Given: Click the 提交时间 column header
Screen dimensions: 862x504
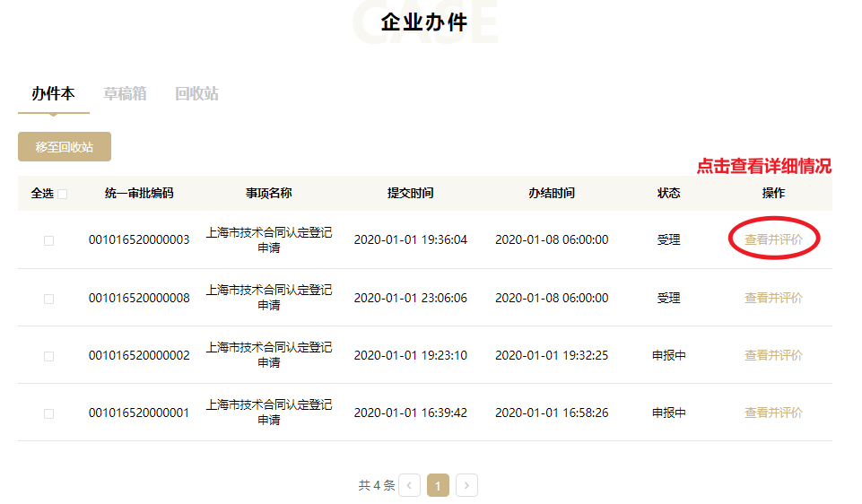Looking at the screenshot, I should coord(410,193).
